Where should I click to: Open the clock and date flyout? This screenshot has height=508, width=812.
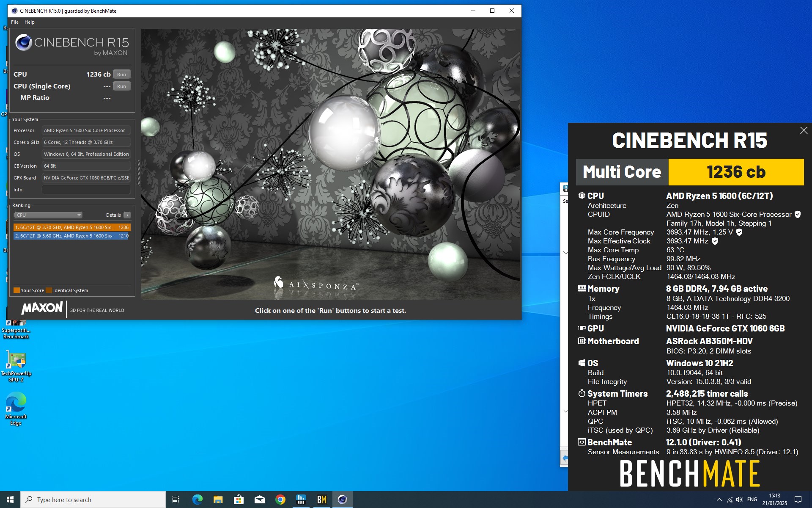[x=774, y=500]
